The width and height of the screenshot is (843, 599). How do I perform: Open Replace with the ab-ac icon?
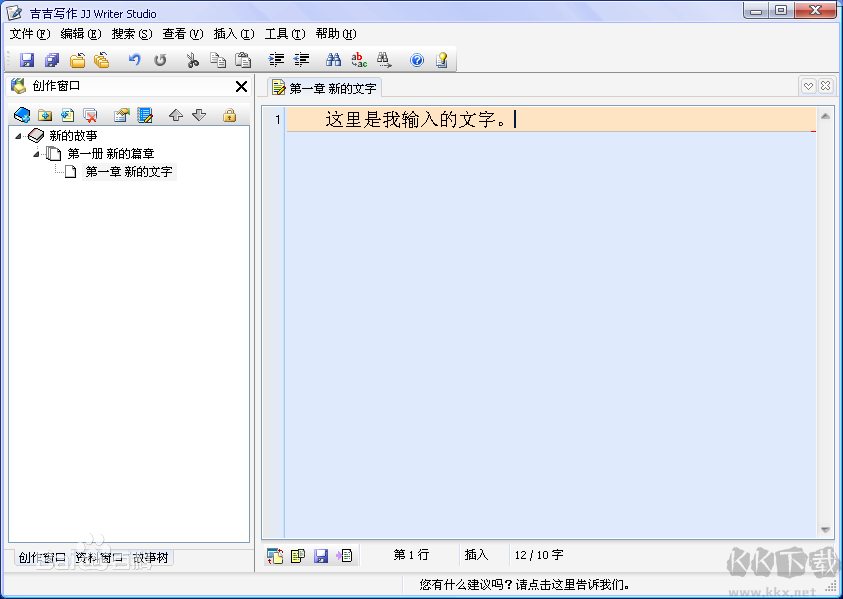[359, 60]
